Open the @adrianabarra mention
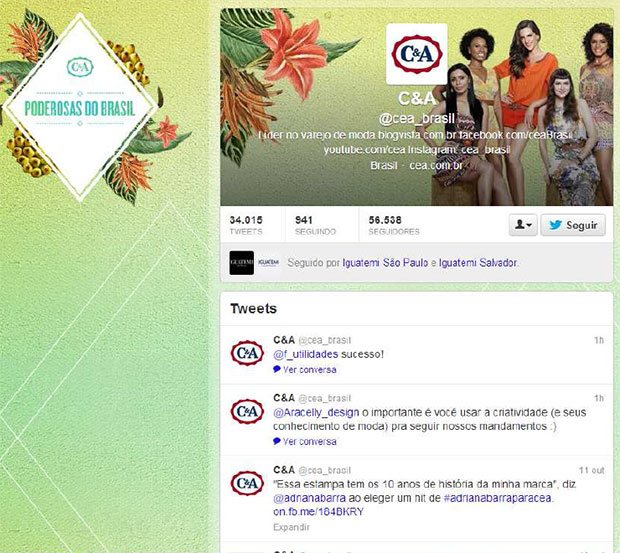Image resolution: width=620 pixels, height=553 pixels. click(309, 498)
